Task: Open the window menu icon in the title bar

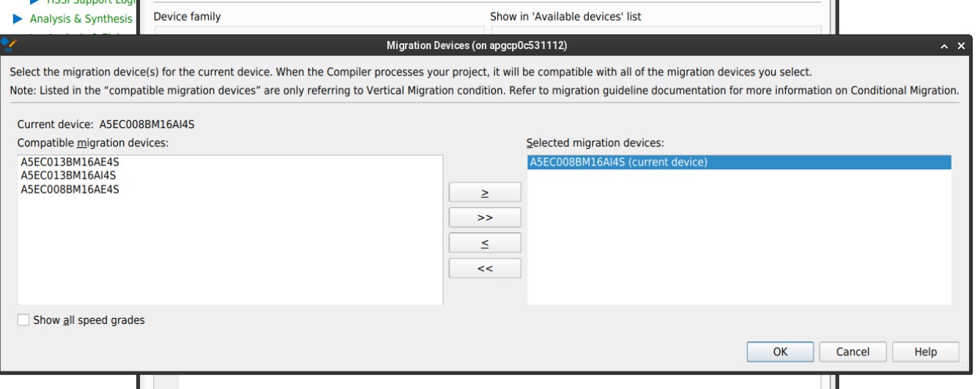Action: (10, 45)
